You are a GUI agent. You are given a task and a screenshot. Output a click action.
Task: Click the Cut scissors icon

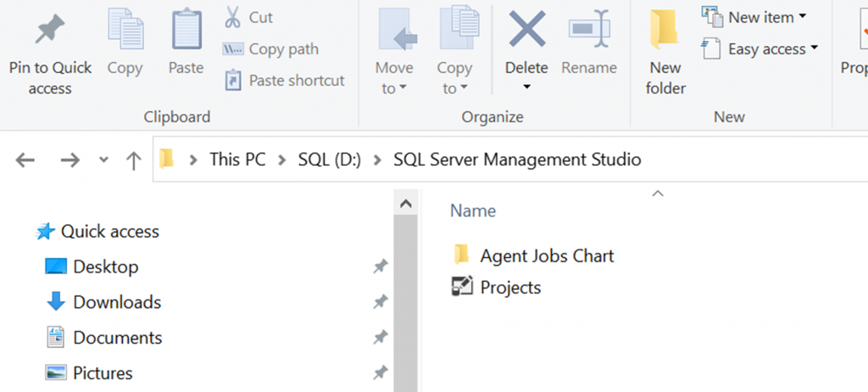tap(232, 17)
